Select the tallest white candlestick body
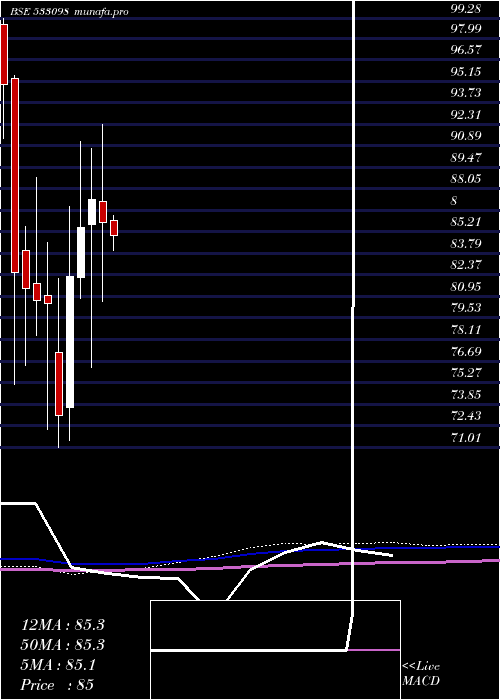Screen dimensions: 500x700 pyautogui.click(x=70, y=342)
